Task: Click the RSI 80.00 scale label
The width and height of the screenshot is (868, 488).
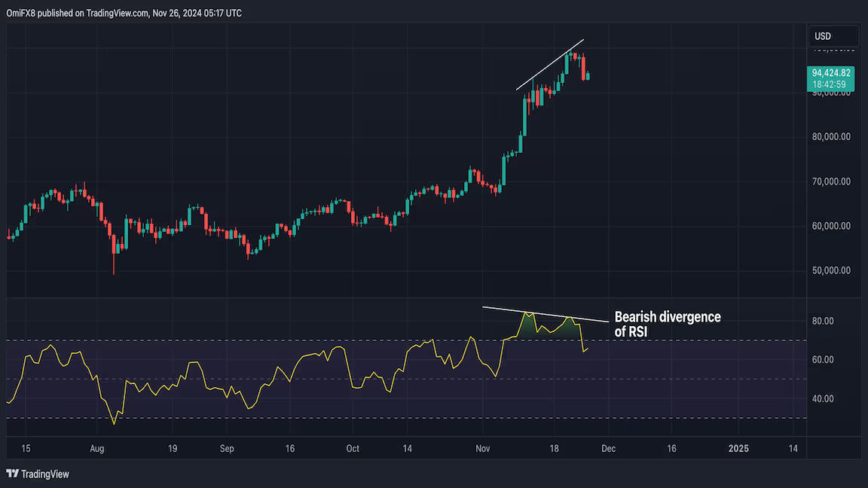Action: click(822, 321)
